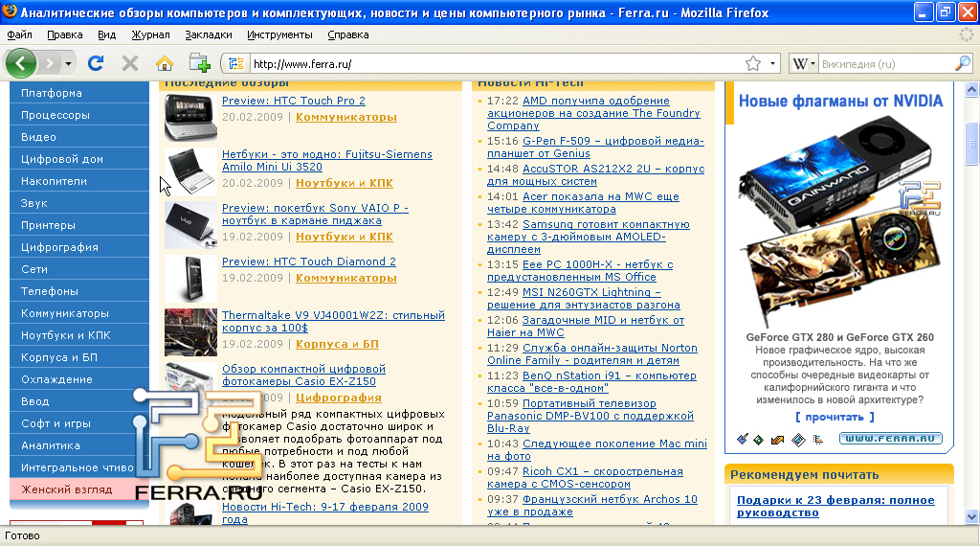Click the www.ferra.ru banner button
980x546 pixels.
pos(891,439)
